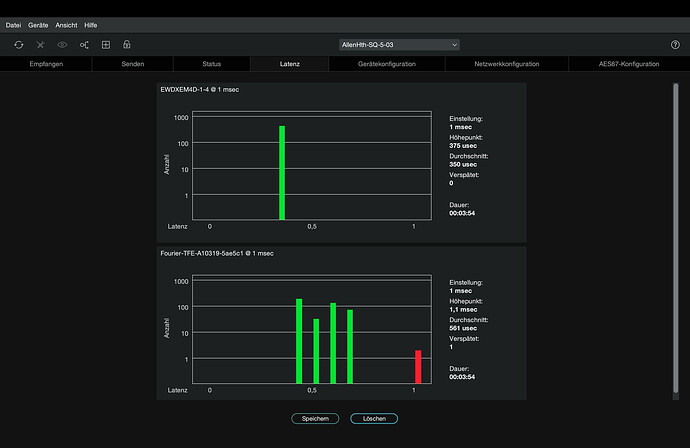Click the Löschen button
Image resolution: width=690 pixels, height=448 pixels.
click(x=374, y=419)
